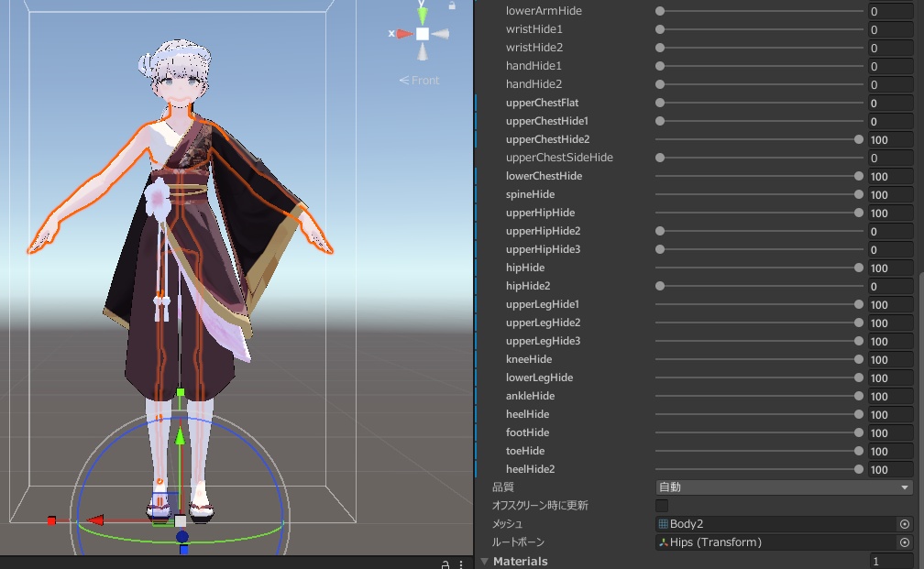Viewport: 924px width, 569px height.
Task: Click the red left arrow move handle
Action: (x=95, y=520)
